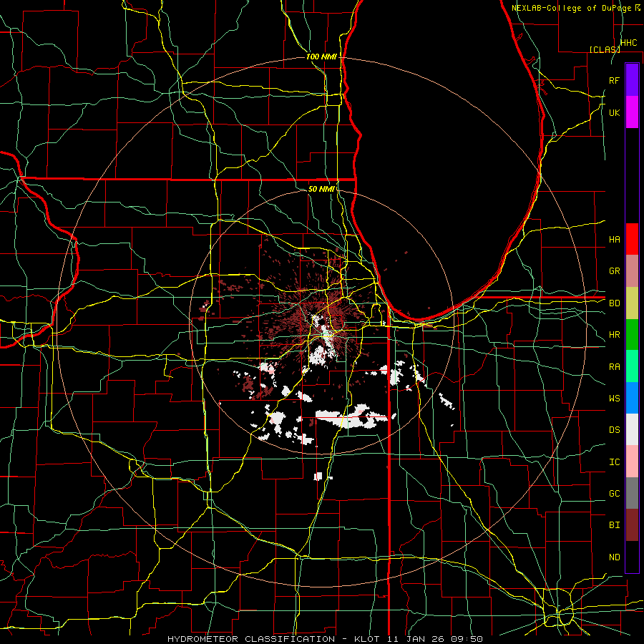This screenshot has width=644, height=644.
Task: Select the BD yellow legend color block
Action: click(x=632, y=303)
